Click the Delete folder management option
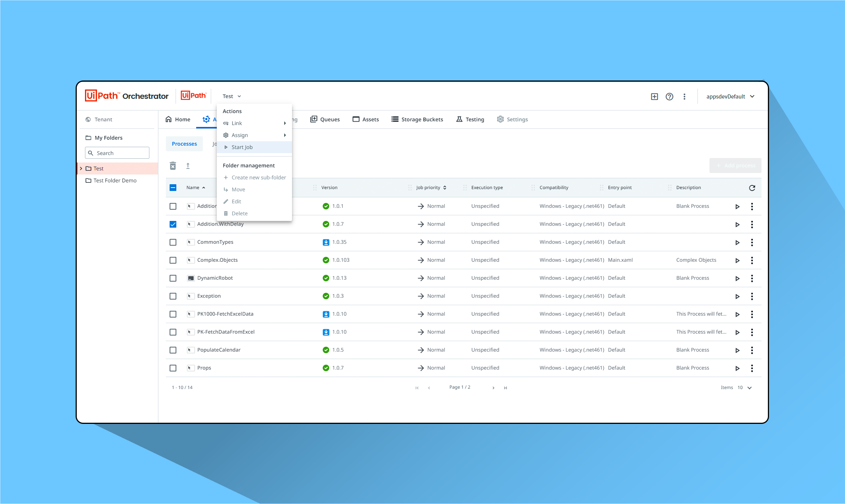 [239, 213]
